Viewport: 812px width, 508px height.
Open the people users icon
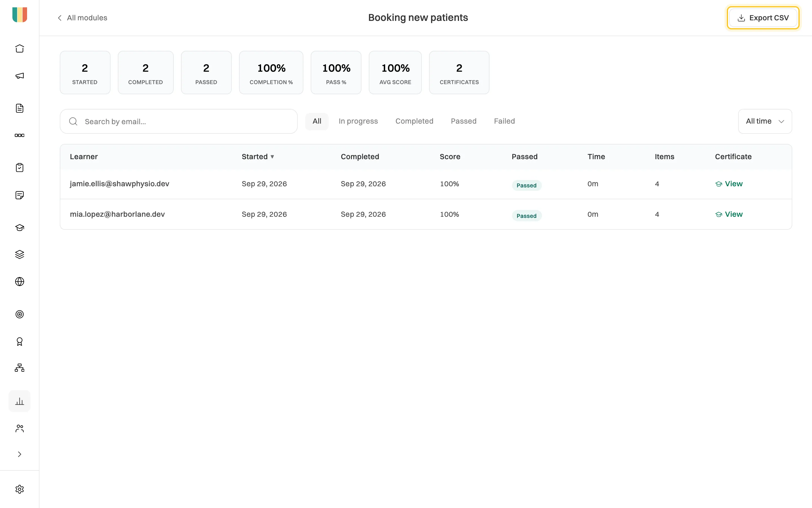point(19,428)
